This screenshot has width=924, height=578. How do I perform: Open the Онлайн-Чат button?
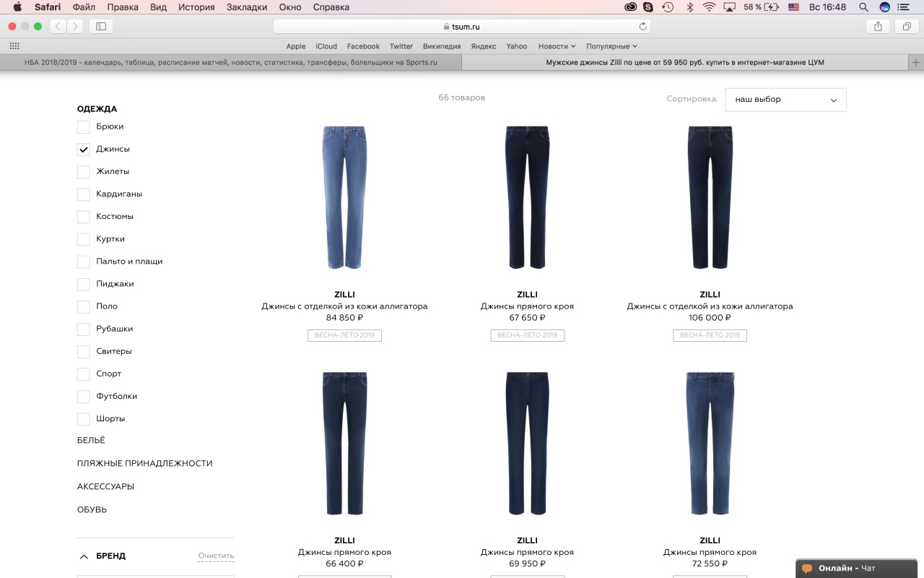(x=846, y=569)
